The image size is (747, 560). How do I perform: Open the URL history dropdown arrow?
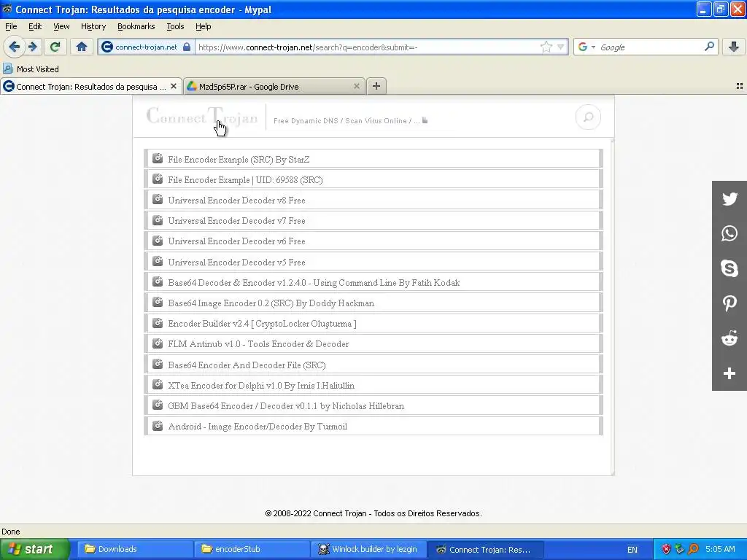[x=561, y=47]
